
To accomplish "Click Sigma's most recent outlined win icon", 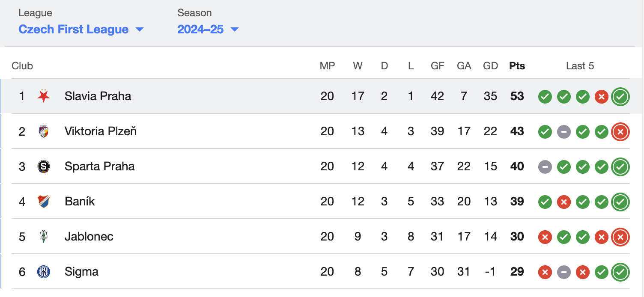I will coord(620,272).
